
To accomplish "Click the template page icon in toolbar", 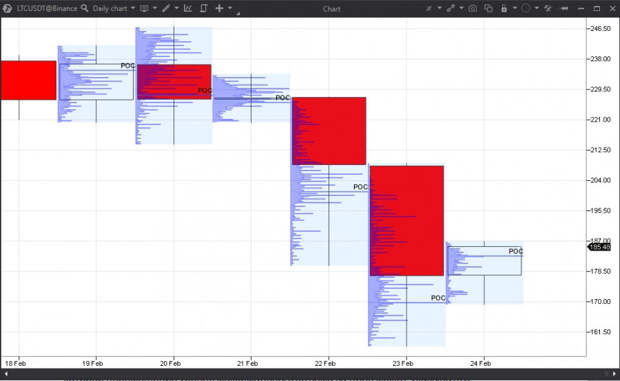I will [x=204, y=8].
